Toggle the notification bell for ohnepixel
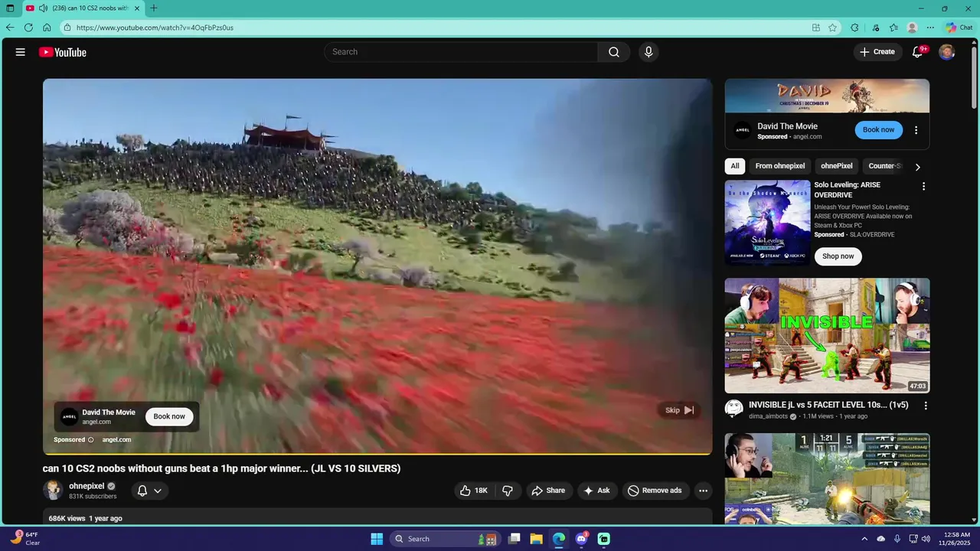 pos(142,491)
